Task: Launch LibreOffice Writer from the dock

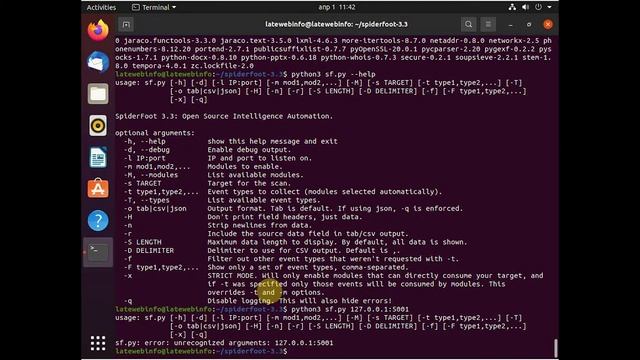Action: point(98,157)
